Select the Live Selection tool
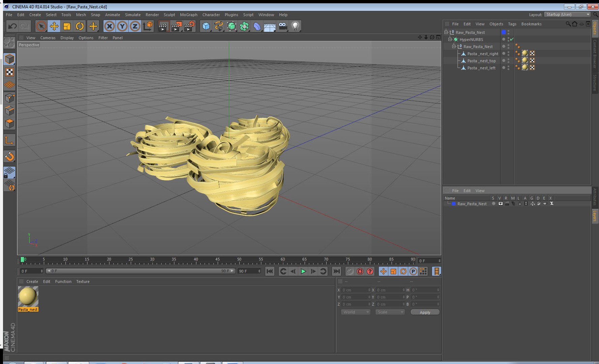The height and width of the screenshot is (364, 599). coord(41,26)
